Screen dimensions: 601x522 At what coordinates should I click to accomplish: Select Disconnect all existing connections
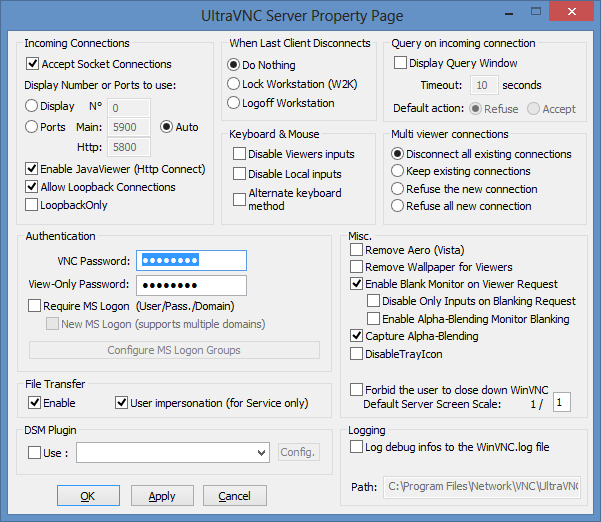pos(397,154)
